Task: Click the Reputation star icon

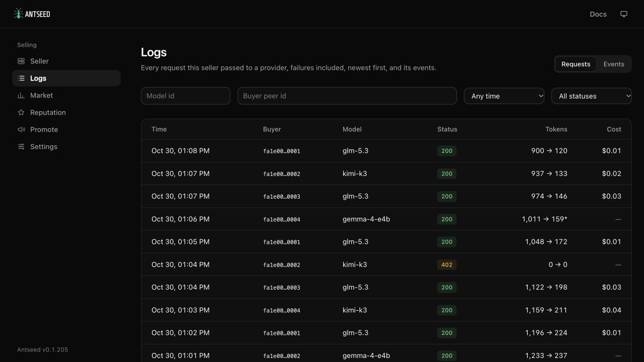Action: [21, 113]
